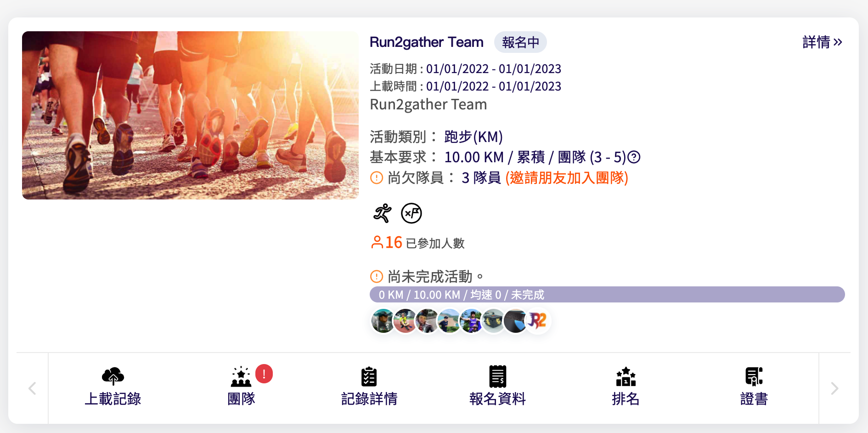This screenshot has width=868, height=433.
Task: Click the 報名中 status badge
Action: pos(520,42)
